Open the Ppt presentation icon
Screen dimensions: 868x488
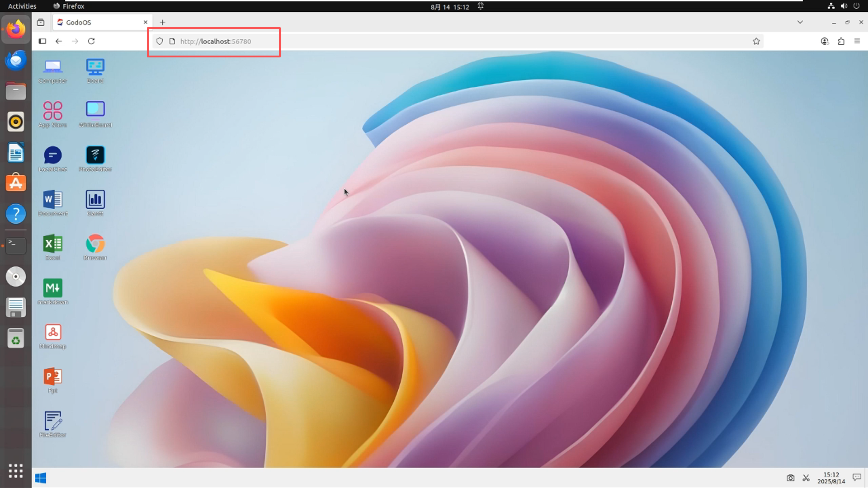tap(53, 380)
